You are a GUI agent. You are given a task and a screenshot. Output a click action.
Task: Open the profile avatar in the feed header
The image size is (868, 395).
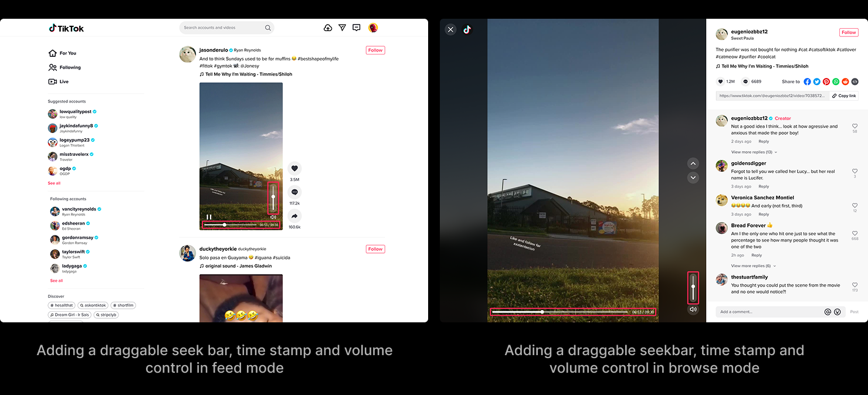coord(373,28)
